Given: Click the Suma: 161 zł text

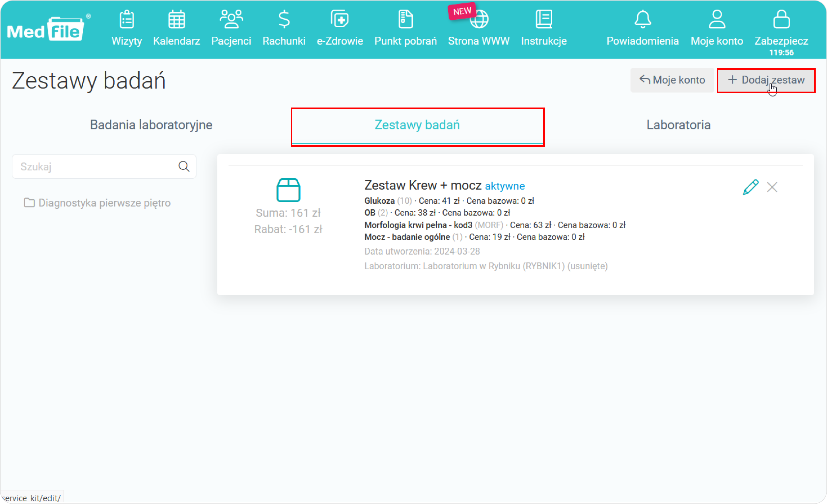Looking at the screenshot, I should tap(288, 213).
